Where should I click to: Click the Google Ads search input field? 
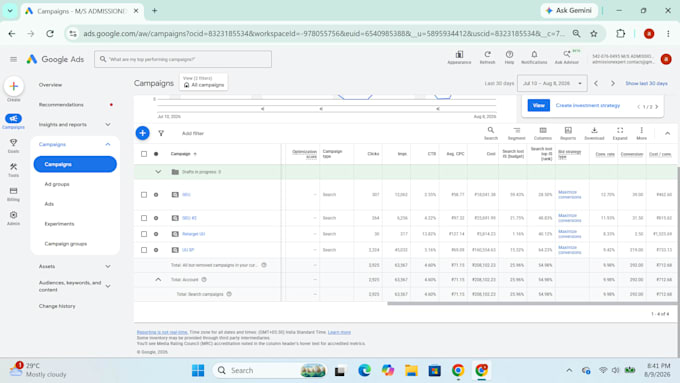click(183, 59)
